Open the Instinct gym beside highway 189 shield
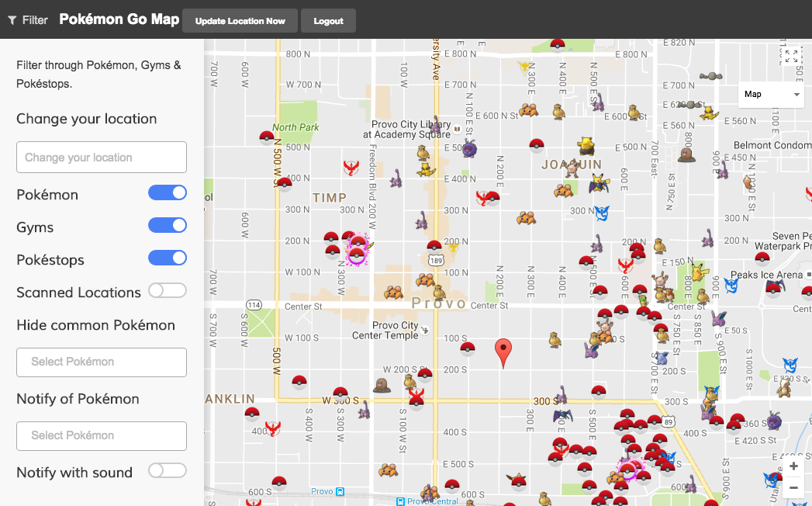812x506 pixels. 453,249
